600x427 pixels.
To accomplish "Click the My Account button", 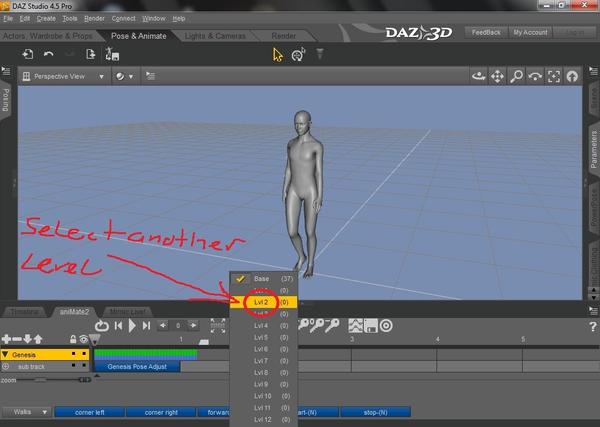I will pos(530,33).
